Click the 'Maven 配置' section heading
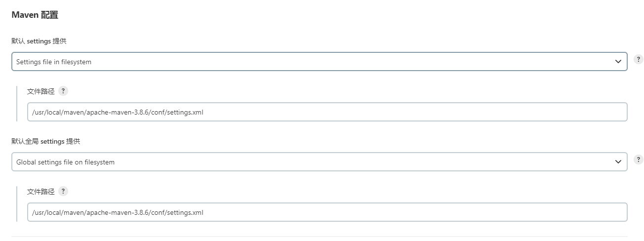 [35, 15]
